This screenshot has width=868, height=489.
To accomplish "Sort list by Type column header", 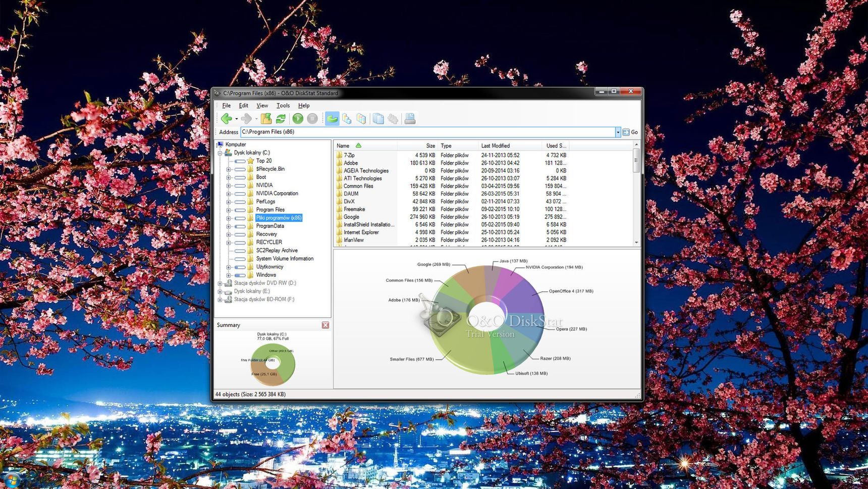I will point(457,145).
